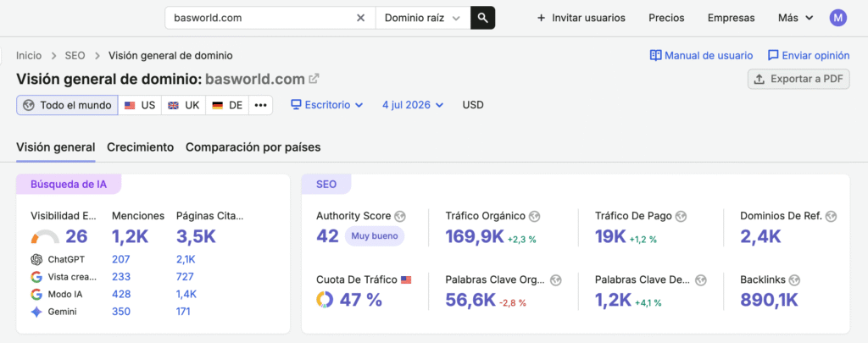Image resolution: width=868 pixels, height=343 pixels.
Task: Click globe icon beside Authority Score
Action: (401, 216)
